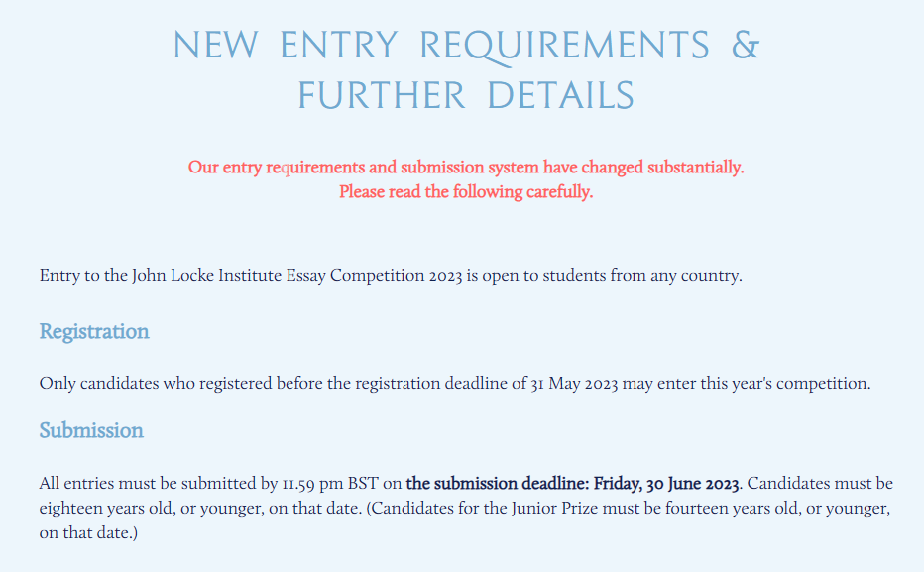
Task: Click the Submission section heading
Action: (91, 430)
